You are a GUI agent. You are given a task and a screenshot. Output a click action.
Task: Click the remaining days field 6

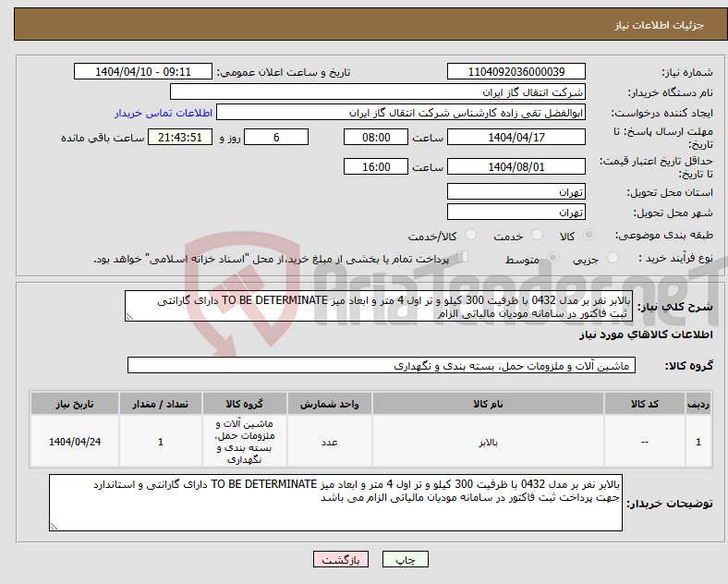pyautogui.click(x=276, y=137)
